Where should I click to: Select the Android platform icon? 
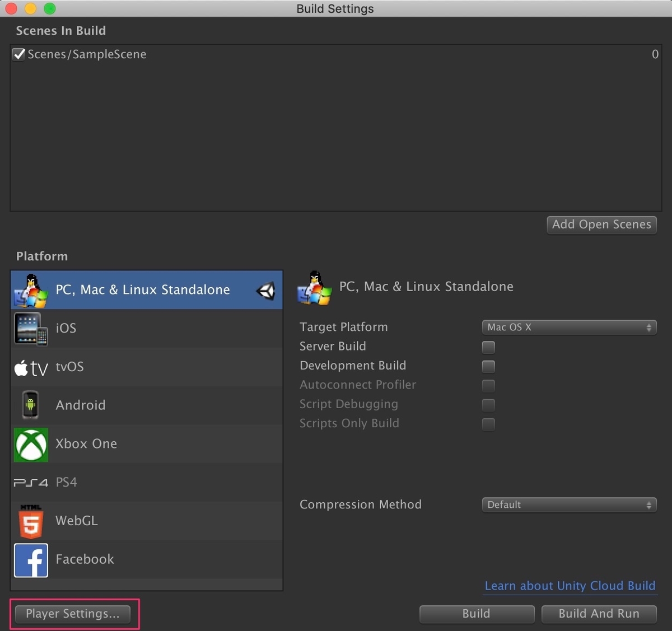(x=31, y=405)
